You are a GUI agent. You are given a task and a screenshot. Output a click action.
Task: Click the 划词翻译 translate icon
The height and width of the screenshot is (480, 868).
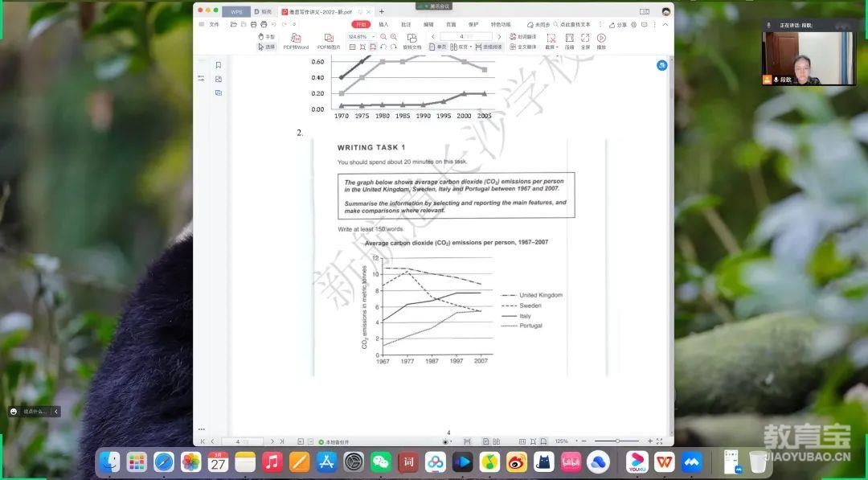pyautogui.click(x=522, y=36)
